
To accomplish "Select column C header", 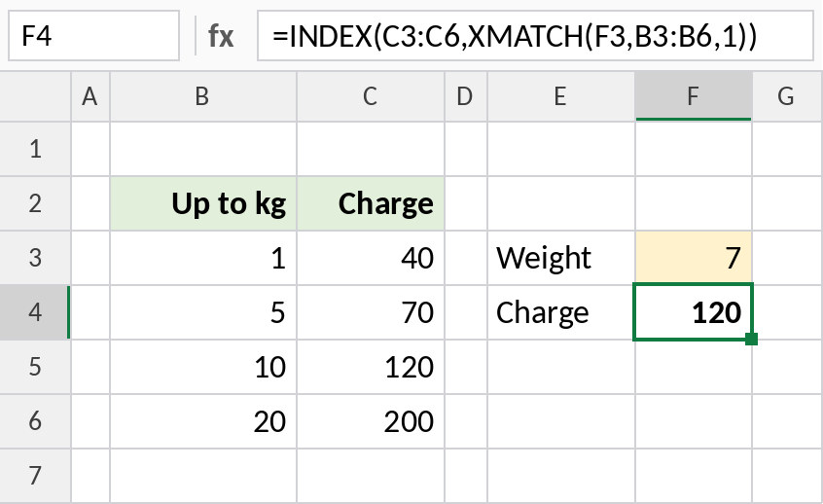I will point(371,96).
